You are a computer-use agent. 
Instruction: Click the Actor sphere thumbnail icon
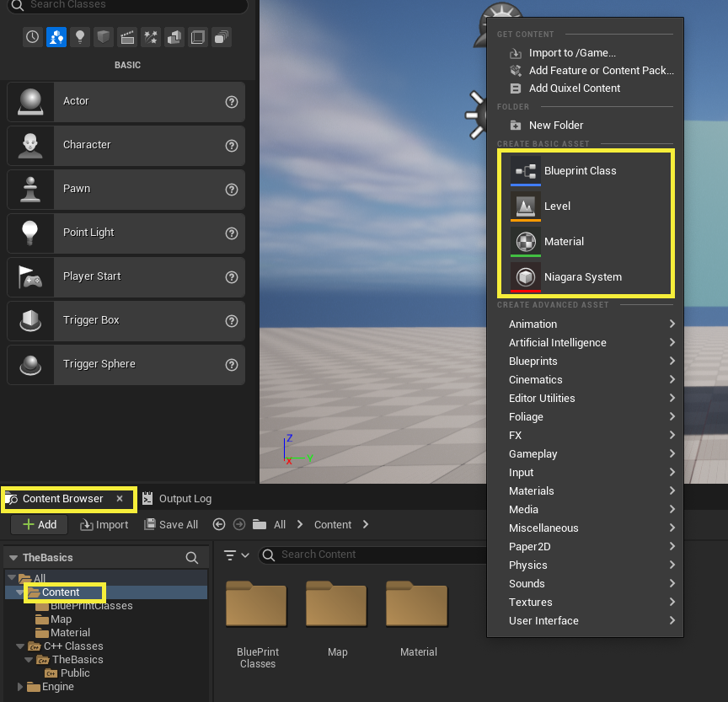coord(30,102)
